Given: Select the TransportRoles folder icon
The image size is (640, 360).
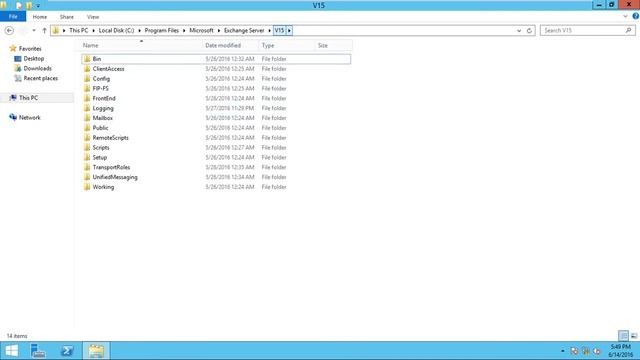Looking at the screenshot, I should (87, 167).
